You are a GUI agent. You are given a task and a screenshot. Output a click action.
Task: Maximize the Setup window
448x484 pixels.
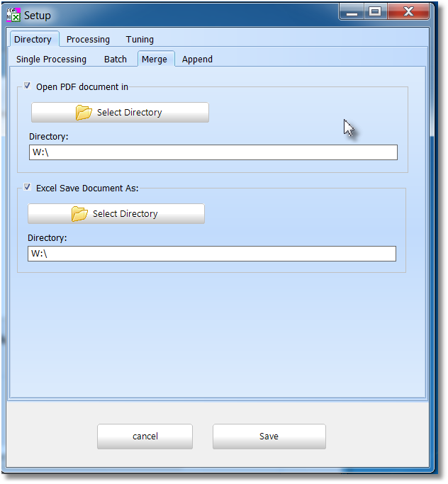tap(375, 13)
